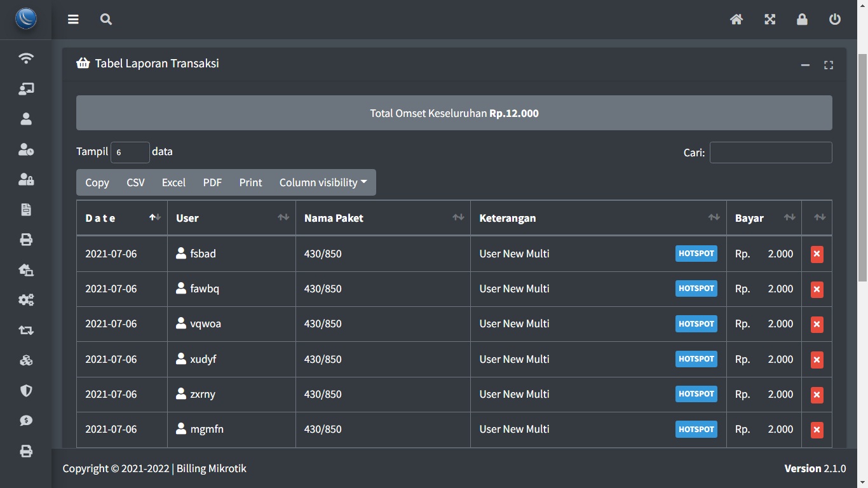Click the hamburger menu icon

click(x=73, y=19)
